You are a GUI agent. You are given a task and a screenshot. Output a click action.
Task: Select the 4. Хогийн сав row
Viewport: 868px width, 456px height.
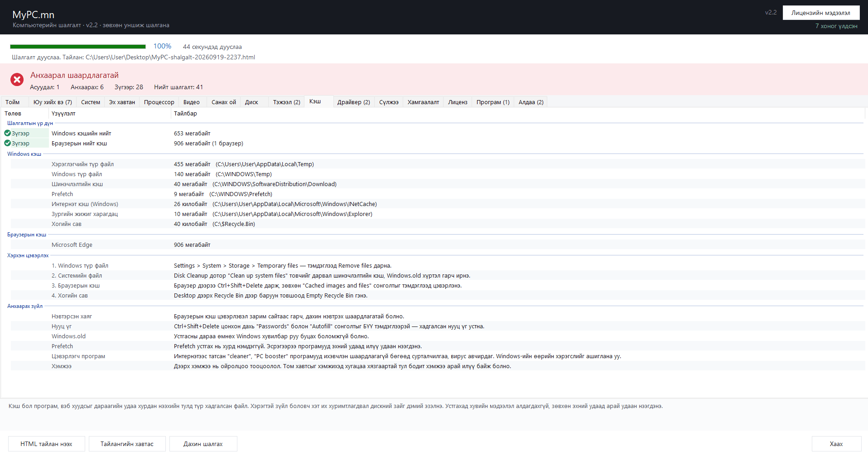tap(438, 295)
